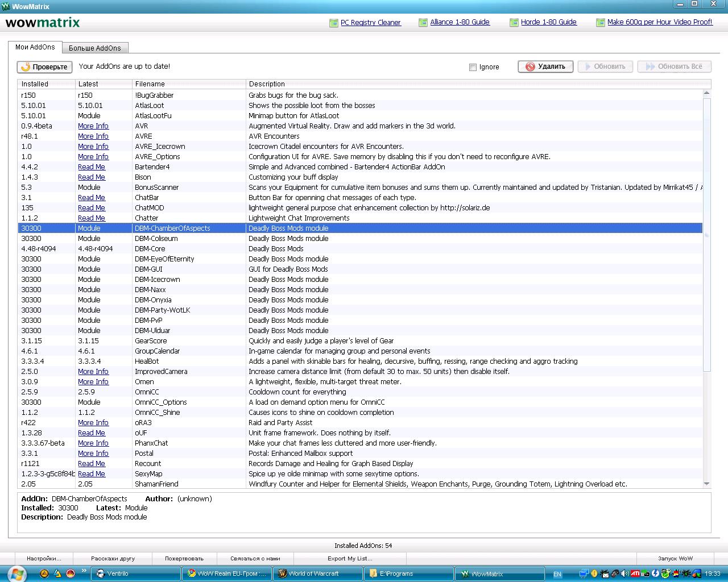
Task: Select the BonusScanner addon row
Action: tap(361, 188)
